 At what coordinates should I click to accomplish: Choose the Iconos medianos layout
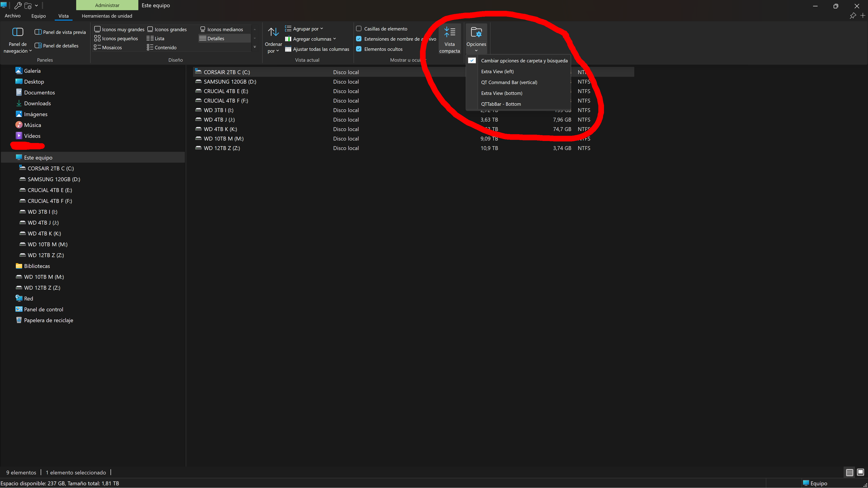pyautogui.click(x=221, y=29)
